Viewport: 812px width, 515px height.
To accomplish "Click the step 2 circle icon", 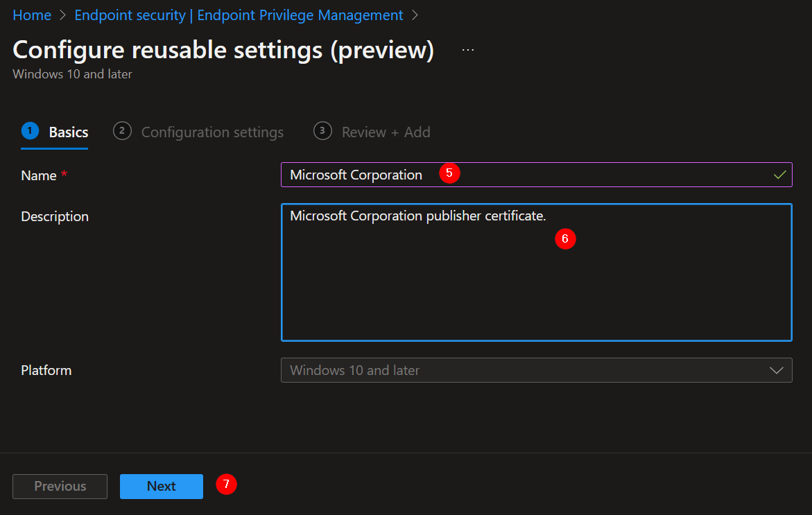I will pyautogui.click(x=122, y=130).
